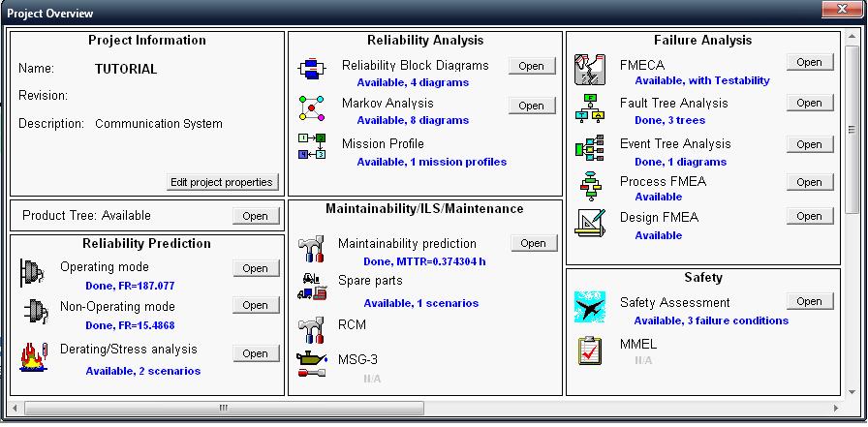The height and width of the screenshot is (427, 868).
Task: Open Maintainability prediction
Action: 534,243
